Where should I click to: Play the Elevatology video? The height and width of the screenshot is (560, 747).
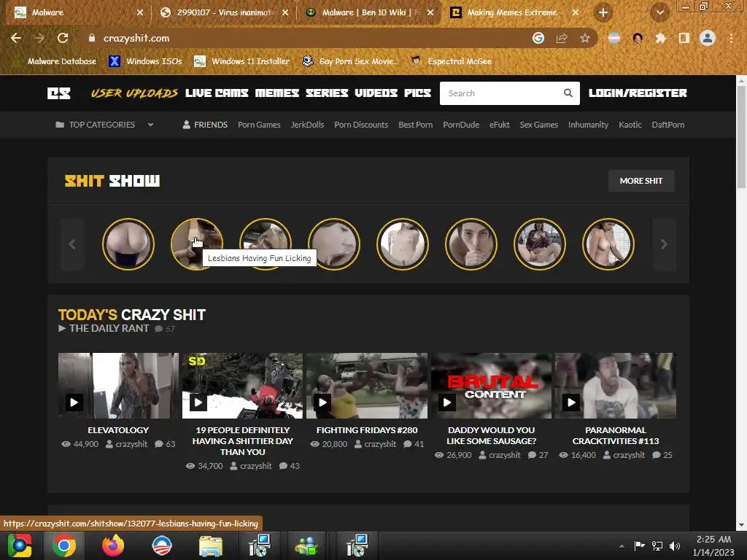pos(74,402)
